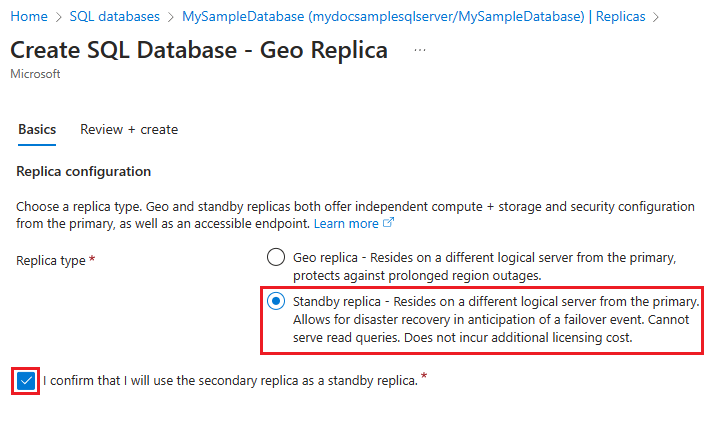Click the chevron after Home breadcrumb
The width and height of the screenshot is (706, 421).
(x=59, y=17)
